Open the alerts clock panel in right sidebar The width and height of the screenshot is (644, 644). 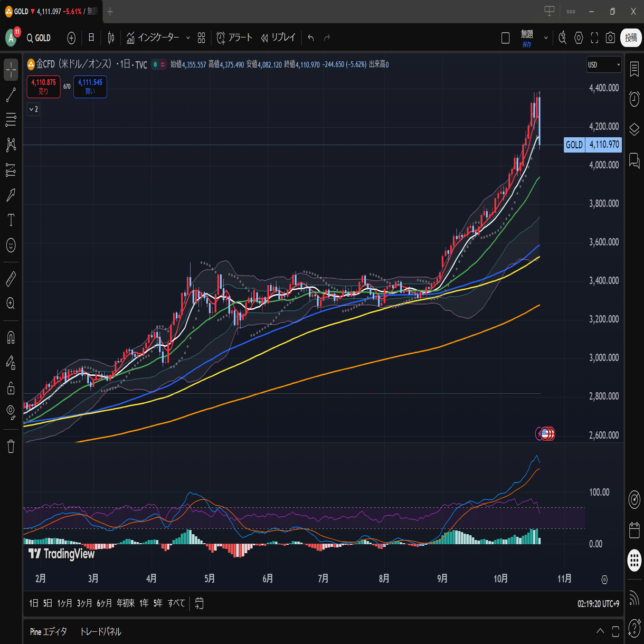point(634,99)
